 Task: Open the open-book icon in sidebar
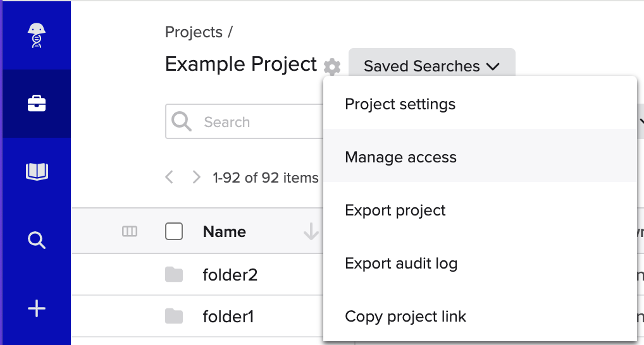point(37,171)
